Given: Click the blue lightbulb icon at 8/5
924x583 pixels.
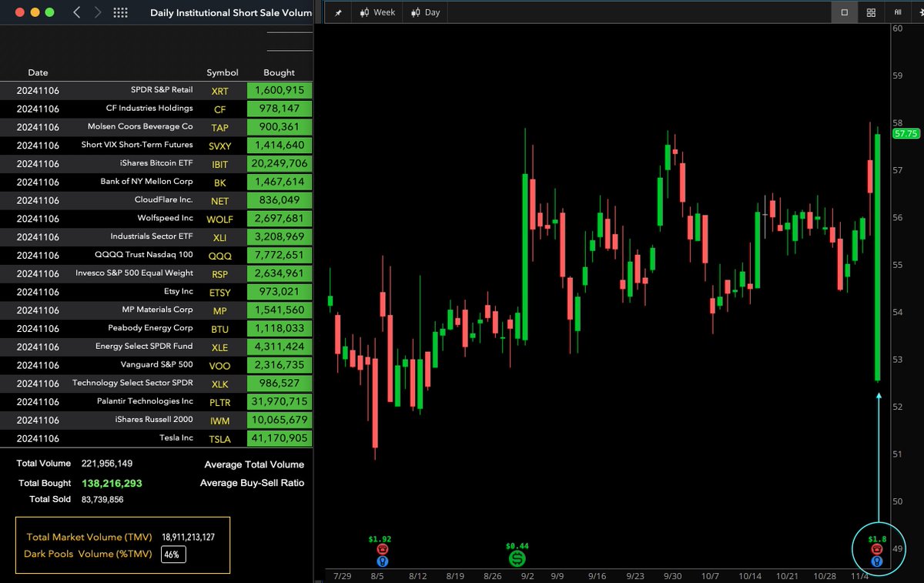Looking at the screenshot, I should click(x=382, y=561).
